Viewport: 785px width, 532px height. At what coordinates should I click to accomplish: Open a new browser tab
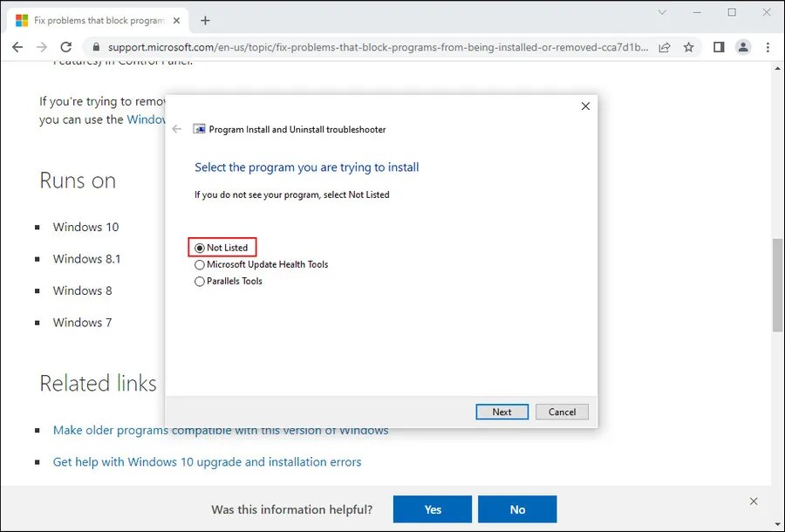pos(204,19)
